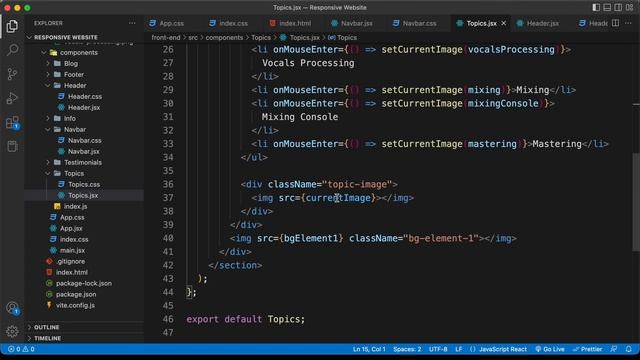Change indentation Spaces: 2
640x360 pixels.
[407, 349]
